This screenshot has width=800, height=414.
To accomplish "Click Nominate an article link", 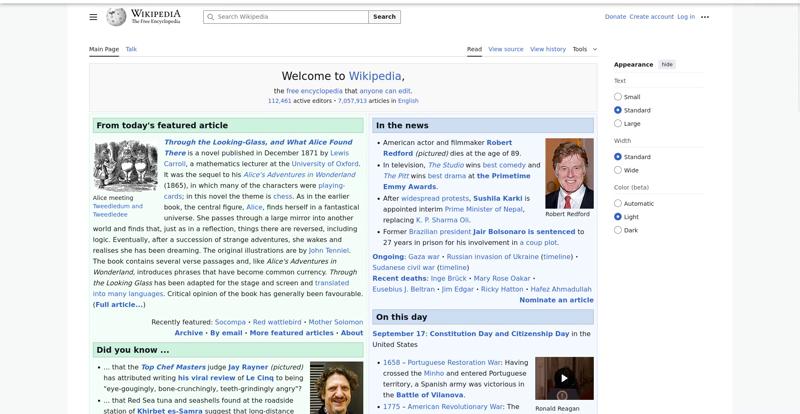I will click(556, 300).
